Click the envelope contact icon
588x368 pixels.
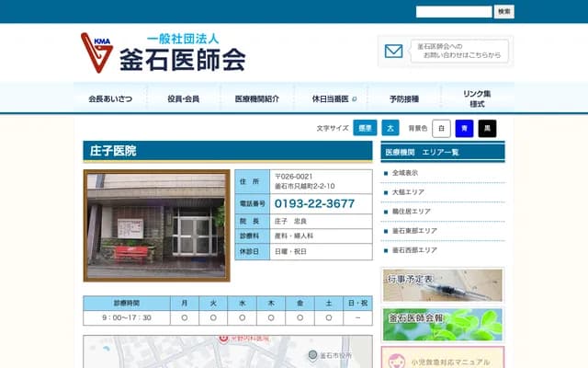394,52
